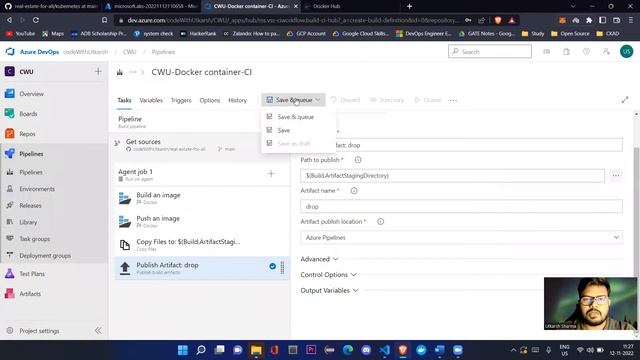Open the user profile avatar
This screenshot has height=360, width=640.
[x=626, y=51]
